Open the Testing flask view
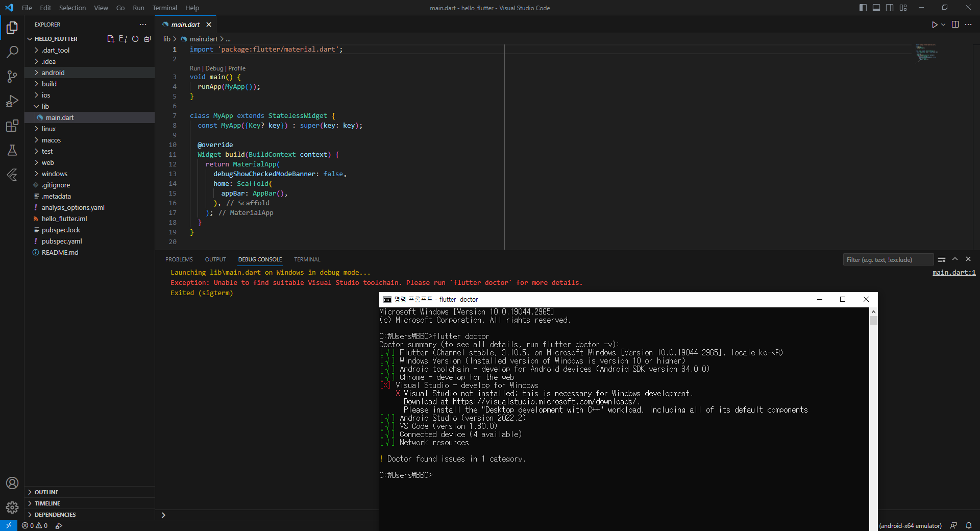The image size is (980, 531). click(12, 150)
